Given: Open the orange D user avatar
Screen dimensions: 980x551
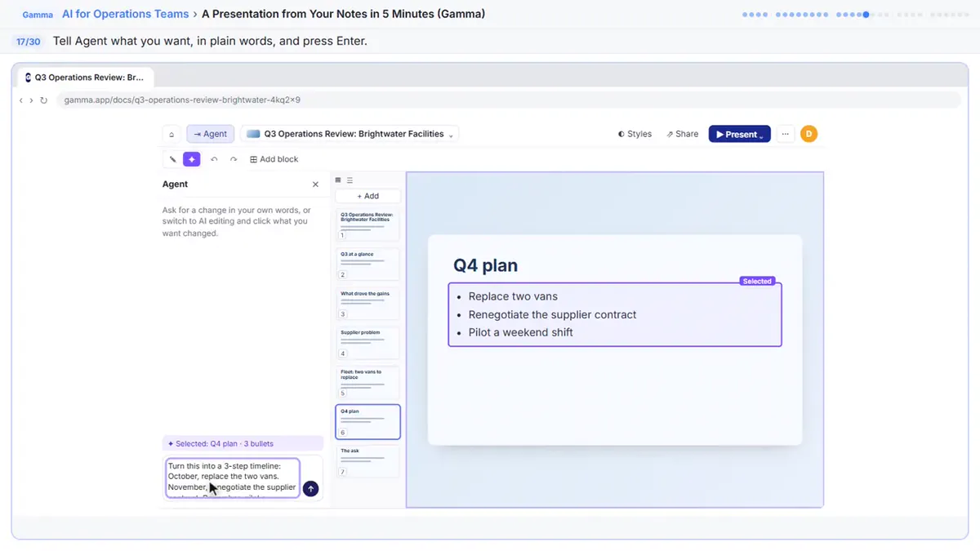Looking at the screenshot, I should click(808, 134).
